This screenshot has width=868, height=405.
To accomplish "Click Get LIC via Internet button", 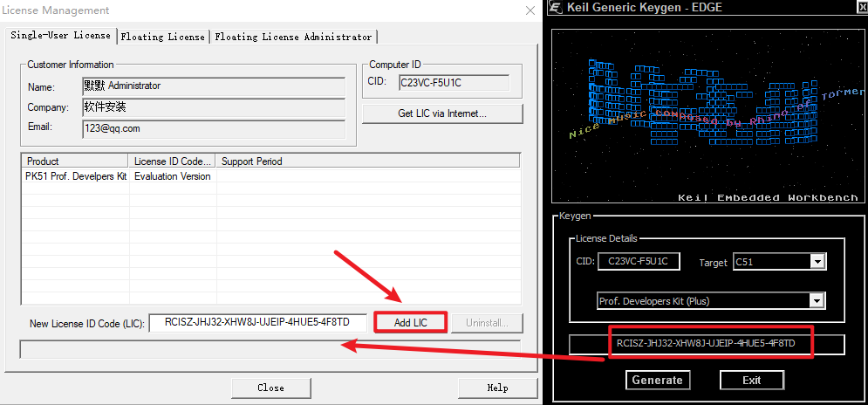I will 442,113.
